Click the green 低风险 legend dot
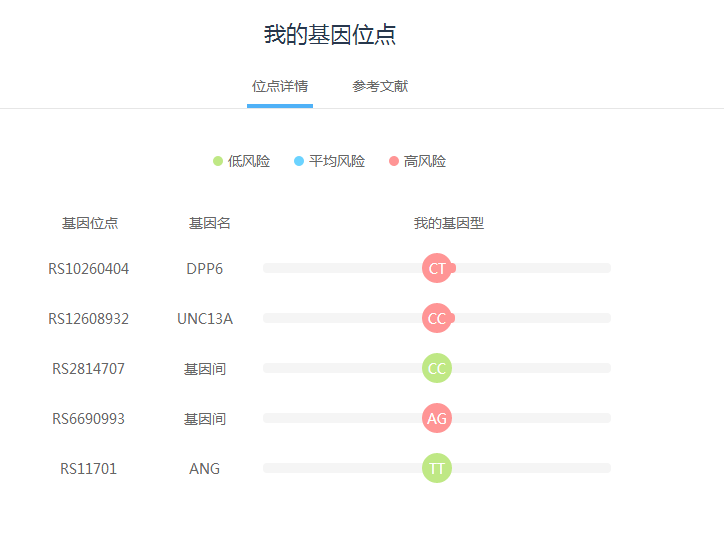This screenshot has height=553, width=724. (218, 161)
